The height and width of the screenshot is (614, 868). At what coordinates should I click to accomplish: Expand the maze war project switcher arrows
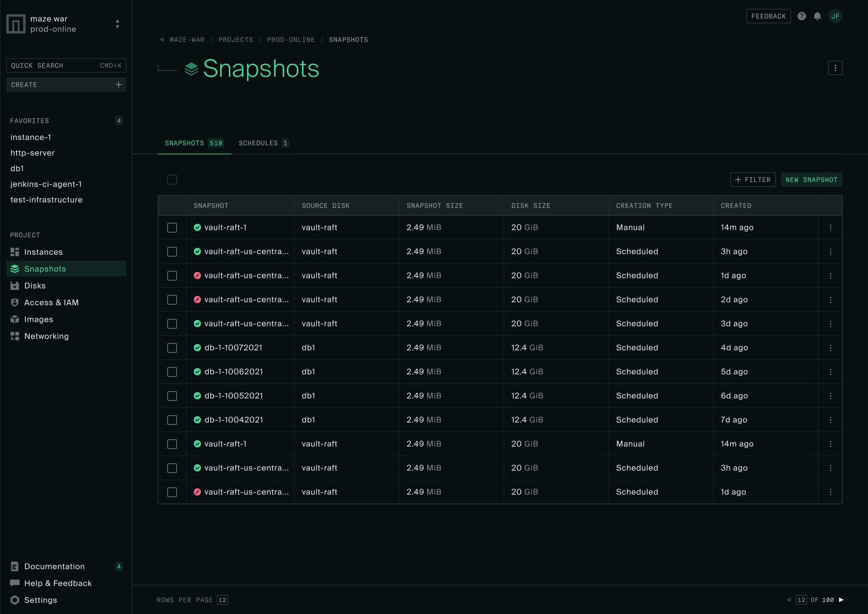point(118,24)
